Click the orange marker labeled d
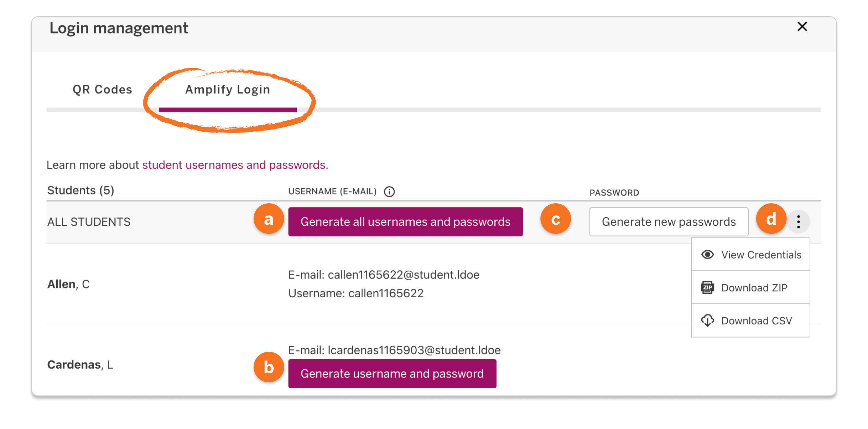Screen dimensions: 868x429 [771, 220]
